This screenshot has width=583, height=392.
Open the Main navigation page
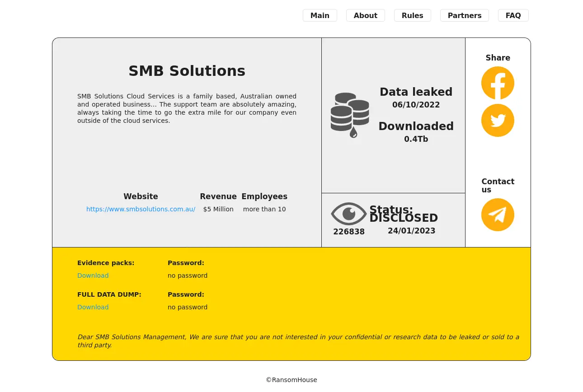point(320,15)
